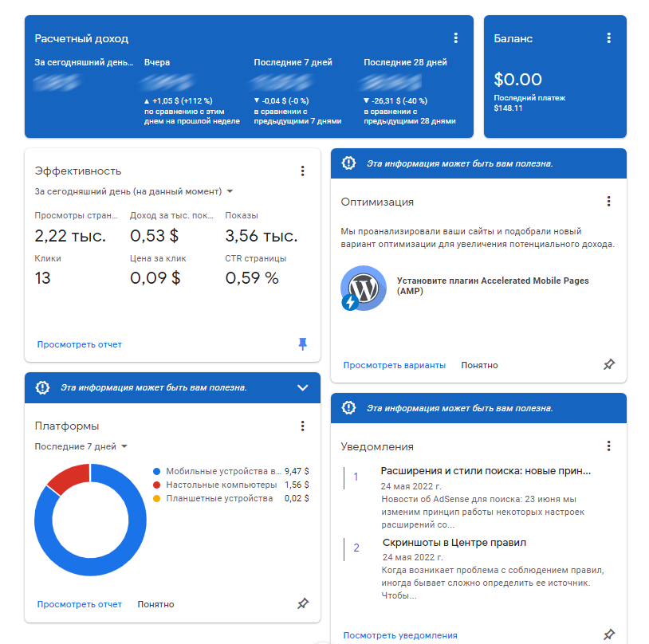Open the За сегодняшний день period dropdown
Image resolution: width=649 pixels, height=644 pixels.
tap(133, 191)
